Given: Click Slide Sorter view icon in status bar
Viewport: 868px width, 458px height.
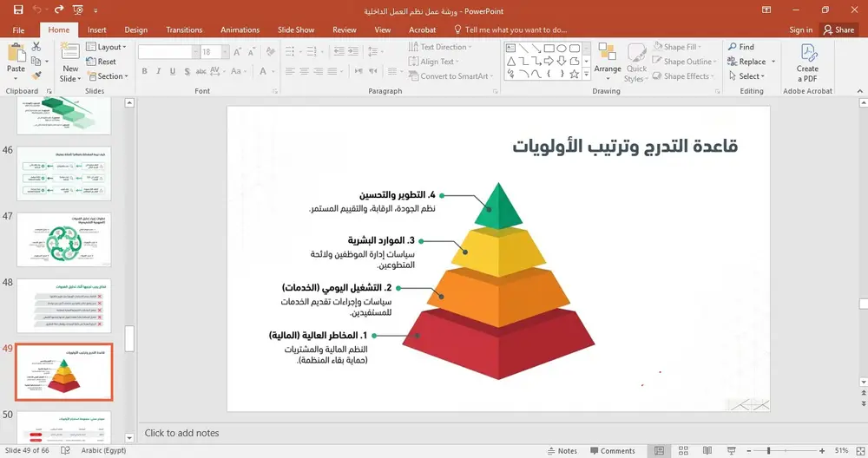Looking at the screenshot, I should 683,451.
